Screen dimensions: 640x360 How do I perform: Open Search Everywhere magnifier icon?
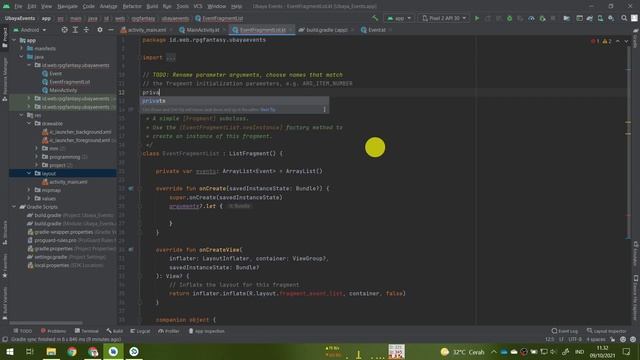(624, 18)
